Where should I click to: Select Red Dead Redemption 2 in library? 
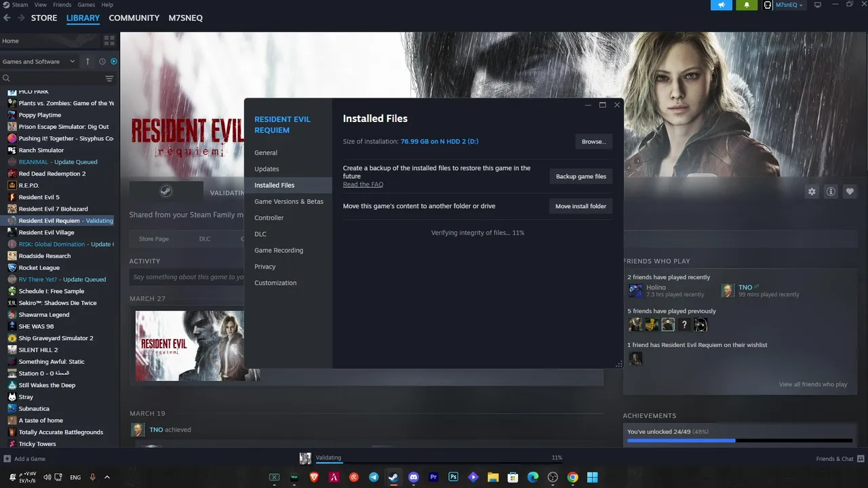(x=52, y=174)
